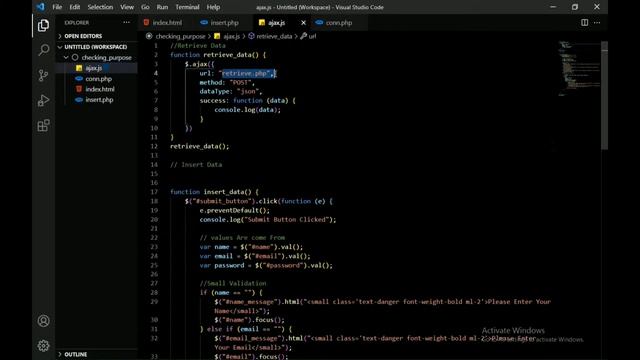
Task: Click the code minimap overview
Action: 579,69
